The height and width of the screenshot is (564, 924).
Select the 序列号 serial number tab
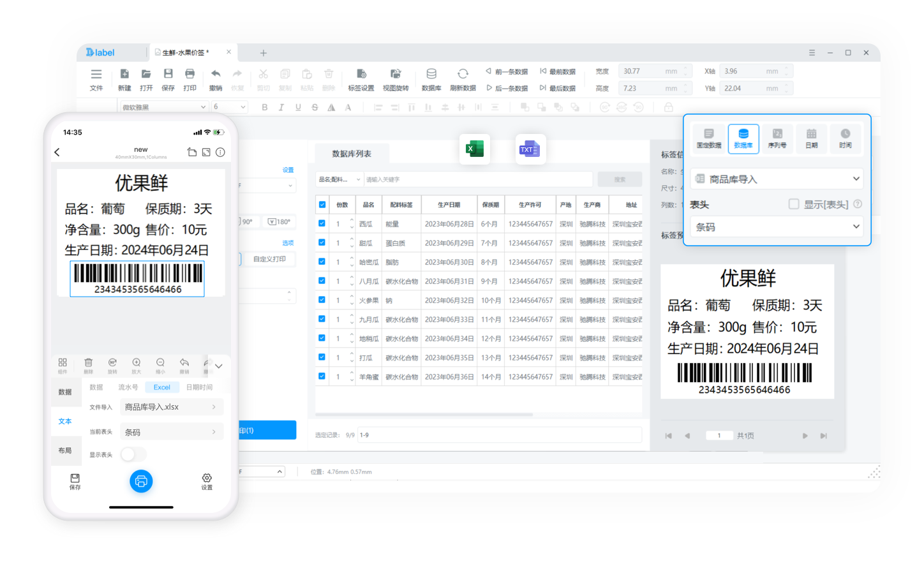(x=777, y=138)
